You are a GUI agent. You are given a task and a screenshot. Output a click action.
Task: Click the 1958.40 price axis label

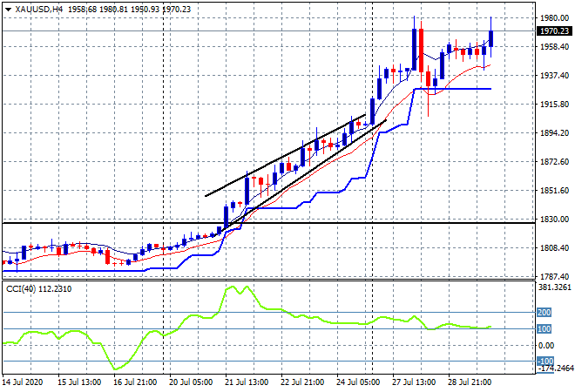[x=554, y=46]
